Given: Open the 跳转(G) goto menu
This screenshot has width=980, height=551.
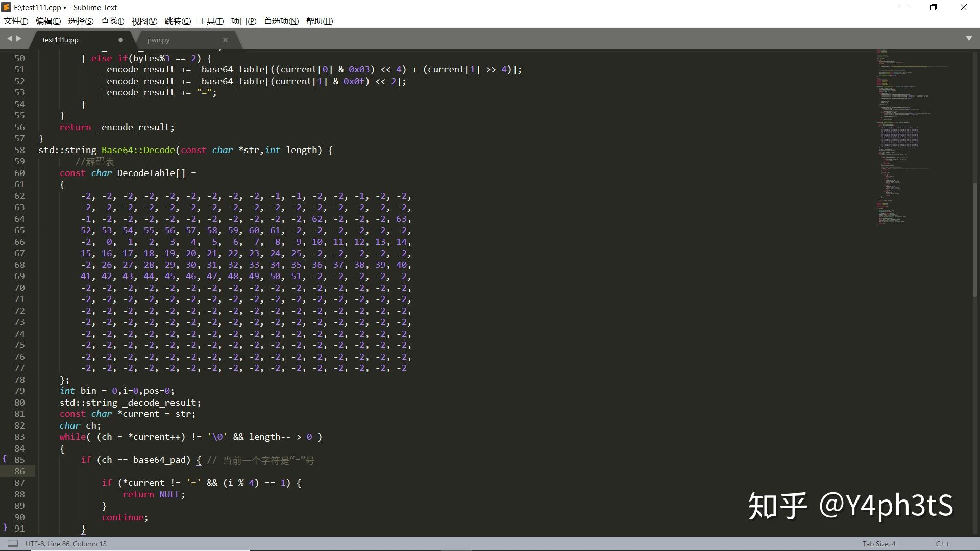Looking at the screenshot, I should tap(177, 21).
